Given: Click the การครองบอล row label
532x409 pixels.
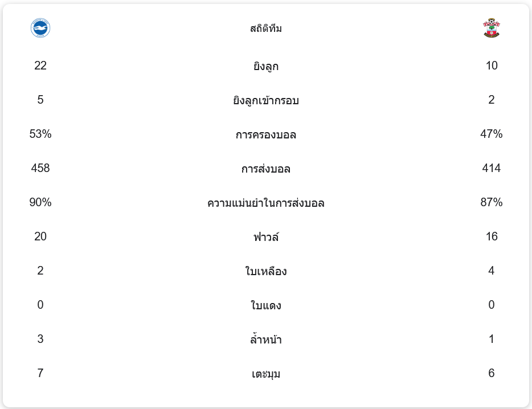Looking at the screenshot, I should click(x=266, y=134).
